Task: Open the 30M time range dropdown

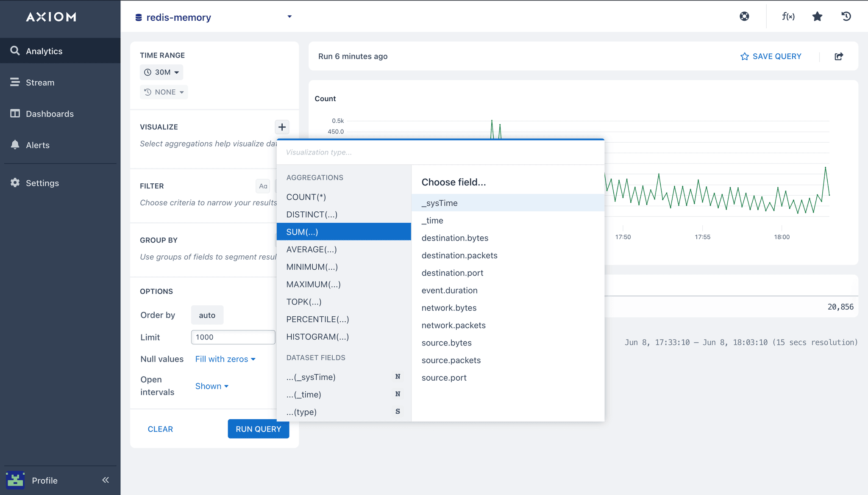Action: pos(161,72)
